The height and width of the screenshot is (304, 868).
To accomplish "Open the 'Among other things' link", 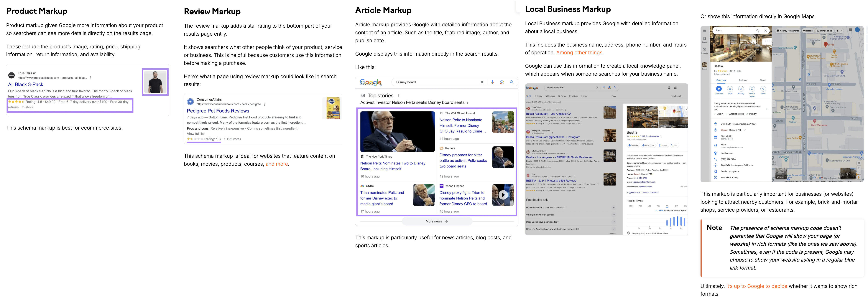I will 579,53.
